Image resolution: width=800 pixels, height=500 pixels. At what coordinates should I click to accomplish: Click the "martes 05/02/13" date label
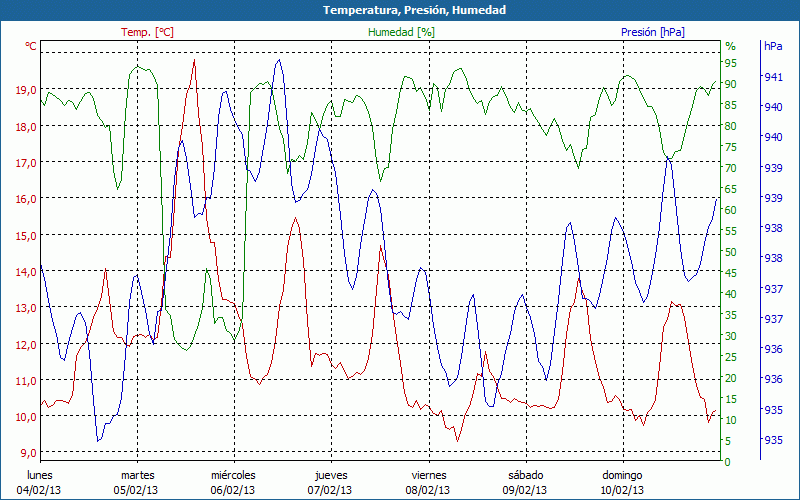click(x=137, y=482)
